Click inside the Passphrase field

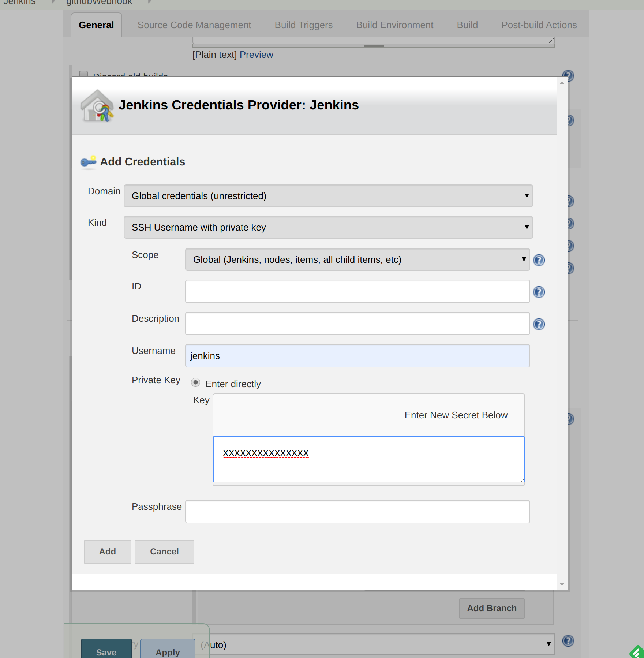tap(357, 511)
